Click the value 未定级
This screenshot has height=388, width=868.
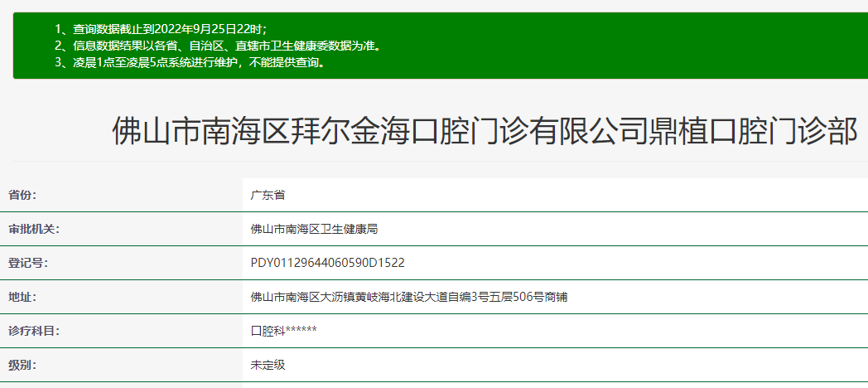pyautogui.click(x=268, y=365)
